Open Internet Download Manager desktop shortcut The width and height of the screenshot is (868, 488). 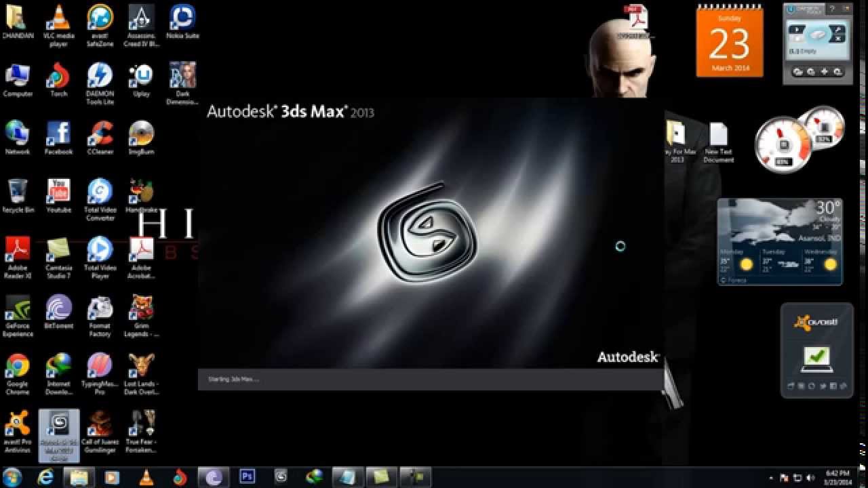59,373
